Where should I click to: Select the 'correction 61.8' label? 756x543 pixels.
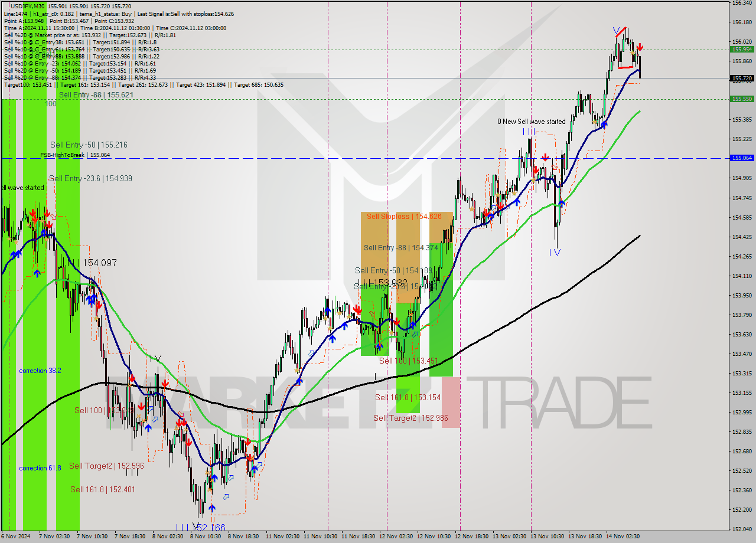(40, 468)
